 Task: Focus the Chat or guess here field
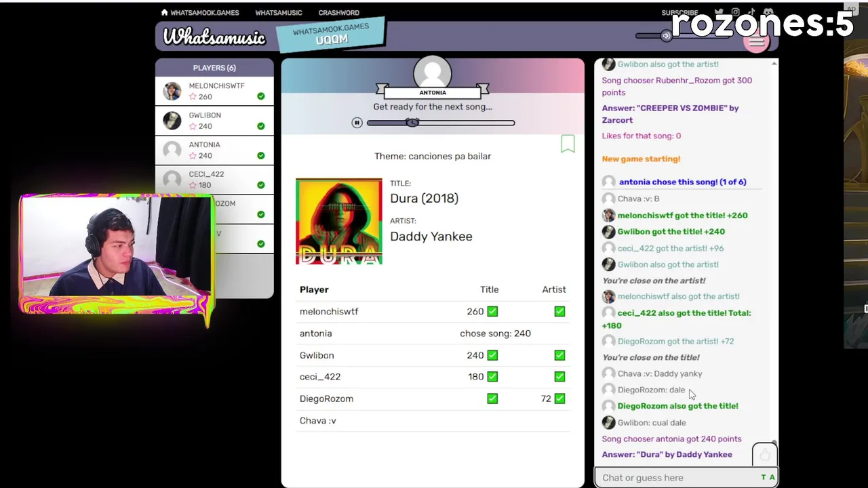coord(678,478)
